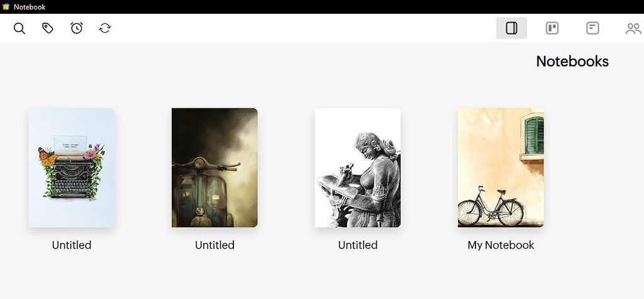Sync notes using the circular arrows icon
644x299 pixels.
tap(105, 28)
